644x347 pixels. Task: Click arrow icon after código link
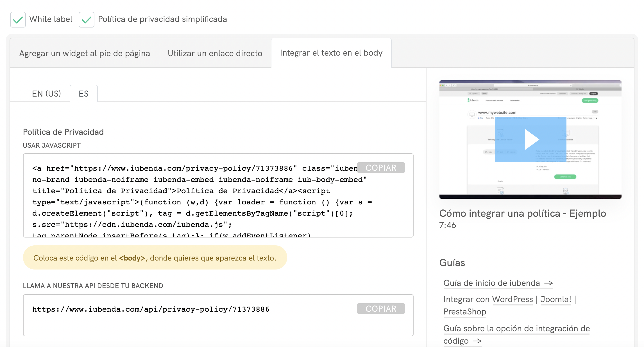(x=477, y=341)
